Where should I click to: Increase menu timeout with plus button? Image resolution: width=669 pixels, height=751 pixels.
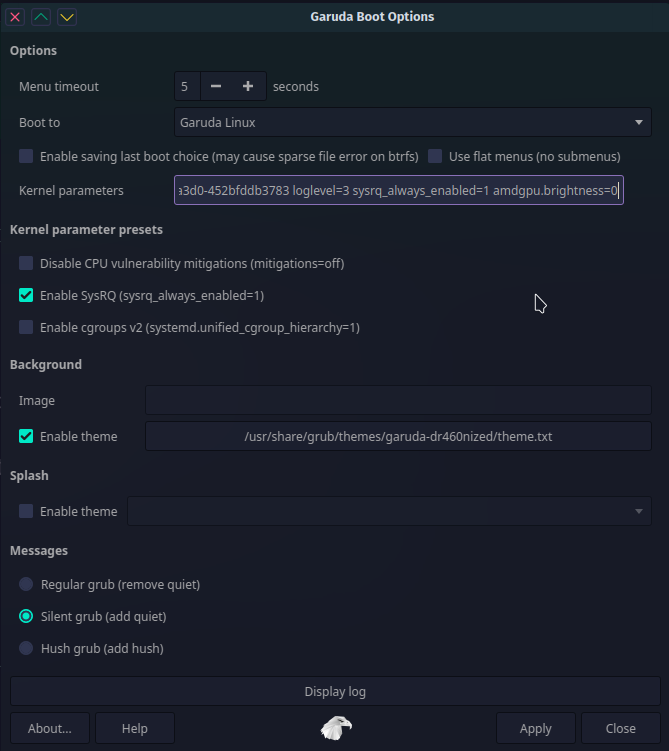248,87
